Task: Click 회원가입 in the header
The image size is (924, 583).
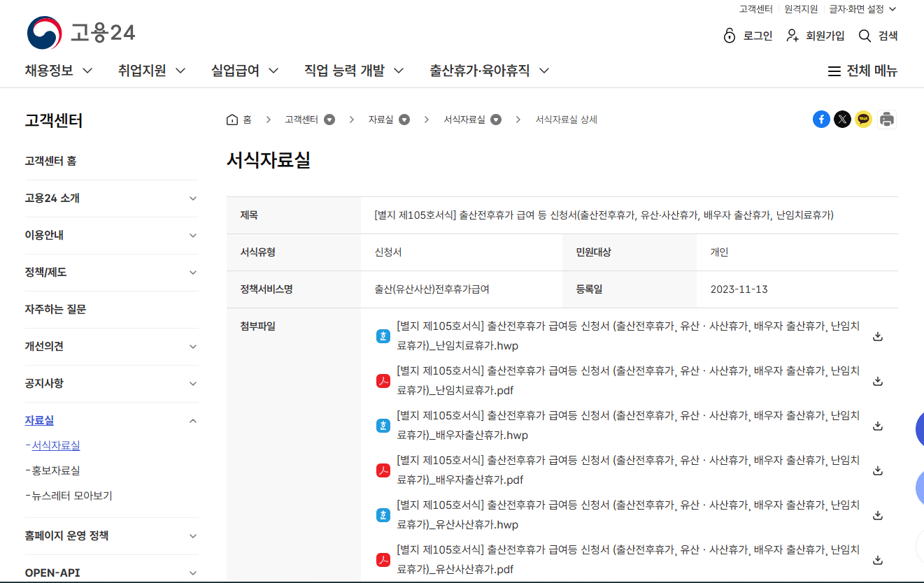Action: coord(823,35)
